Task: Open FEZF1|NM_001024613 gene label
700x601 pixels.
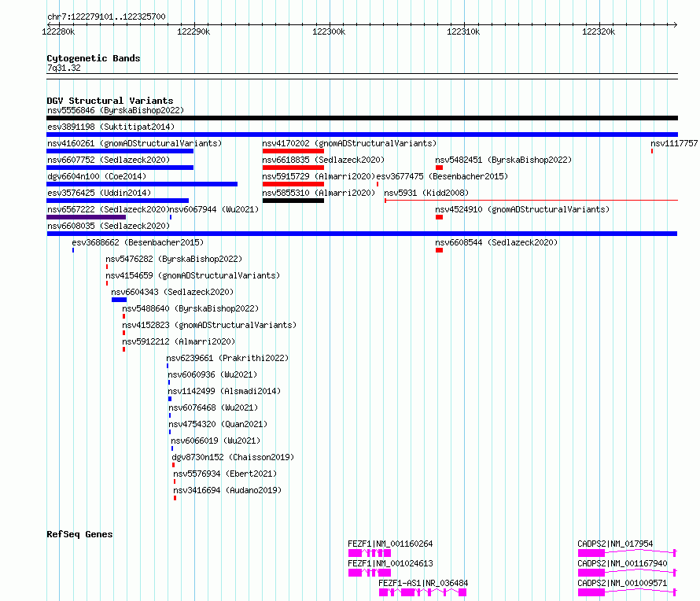Action: coord(390,563)
